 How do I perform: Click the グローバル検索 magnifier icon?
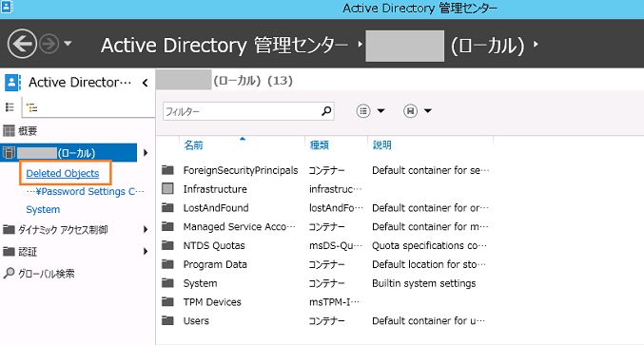tap(9, 273)
